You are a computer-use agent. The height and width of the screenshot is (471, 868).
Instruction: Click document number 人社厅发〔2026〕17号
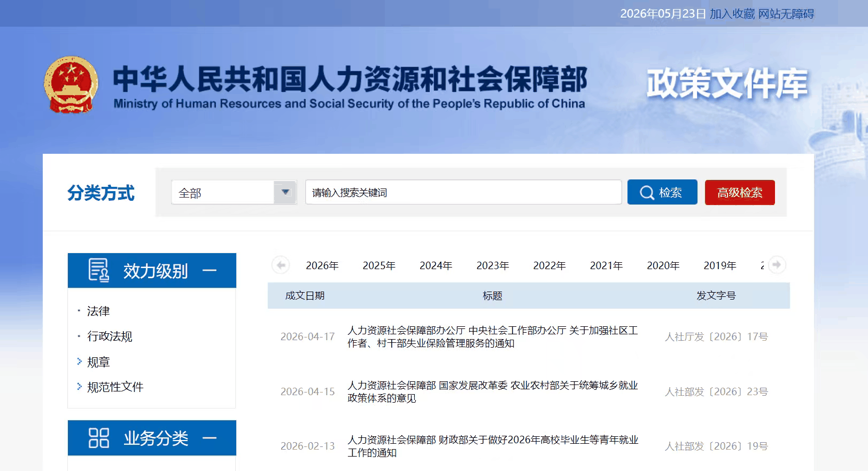click(x=716, y=337)
